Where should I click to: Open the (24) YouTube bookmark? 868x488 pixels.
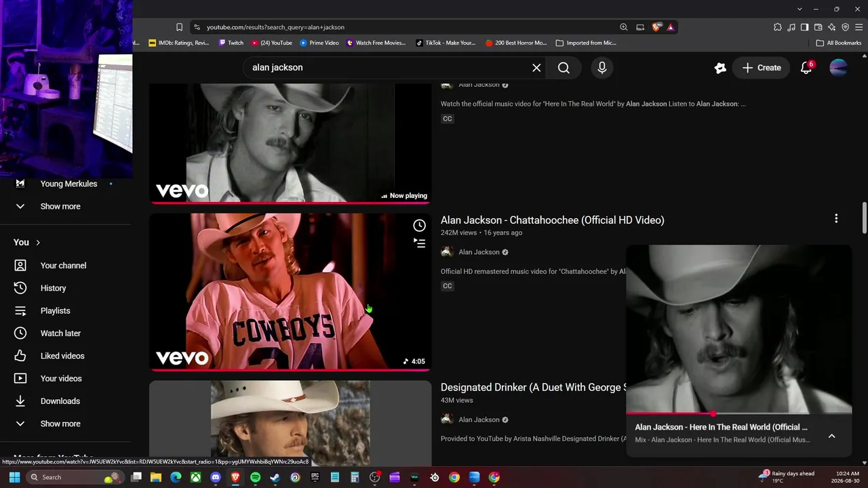click(272, 43)
